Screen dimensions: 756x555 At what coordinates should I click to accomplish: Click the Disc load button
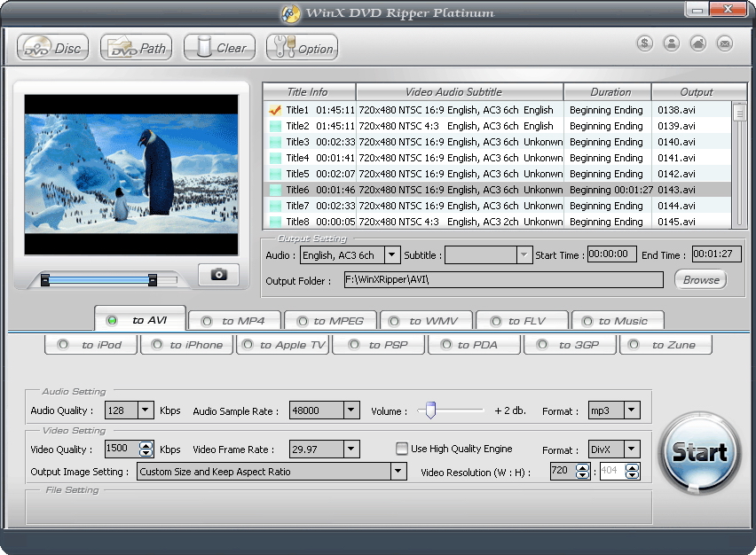(52, 48)
